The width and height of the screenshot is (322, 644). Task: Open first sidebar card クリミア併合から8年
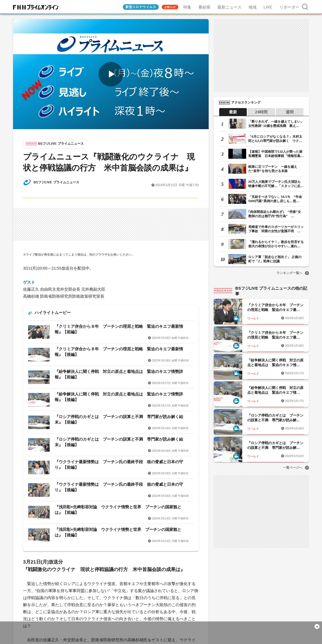point(261,311)
